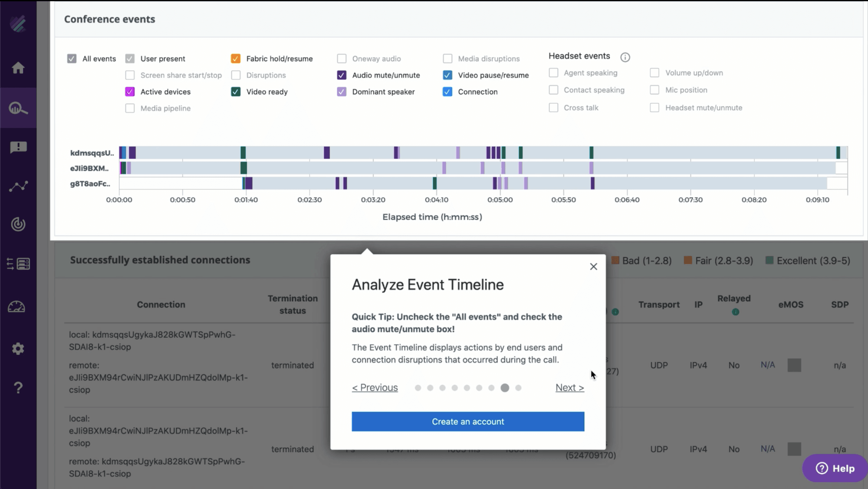Open the alerts message sidebar icon
The image size is (868, 489).
18,147
